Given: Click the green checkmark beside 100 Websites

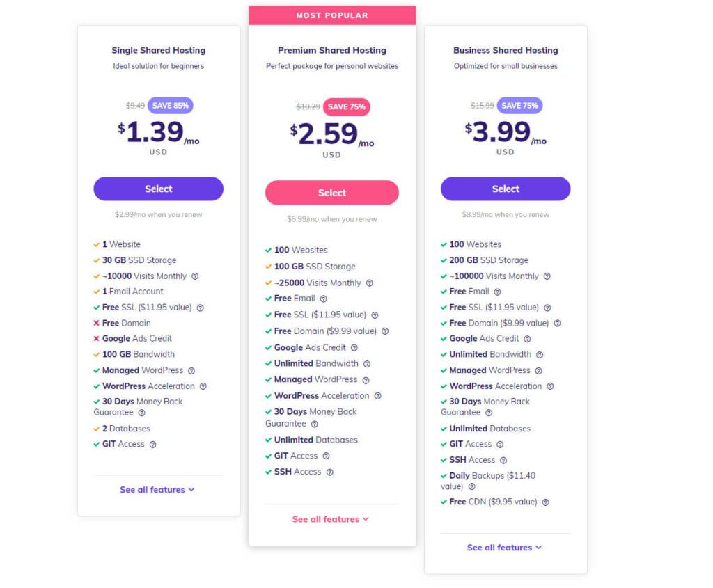Looking at the screenshot, I should coord(268,250).
